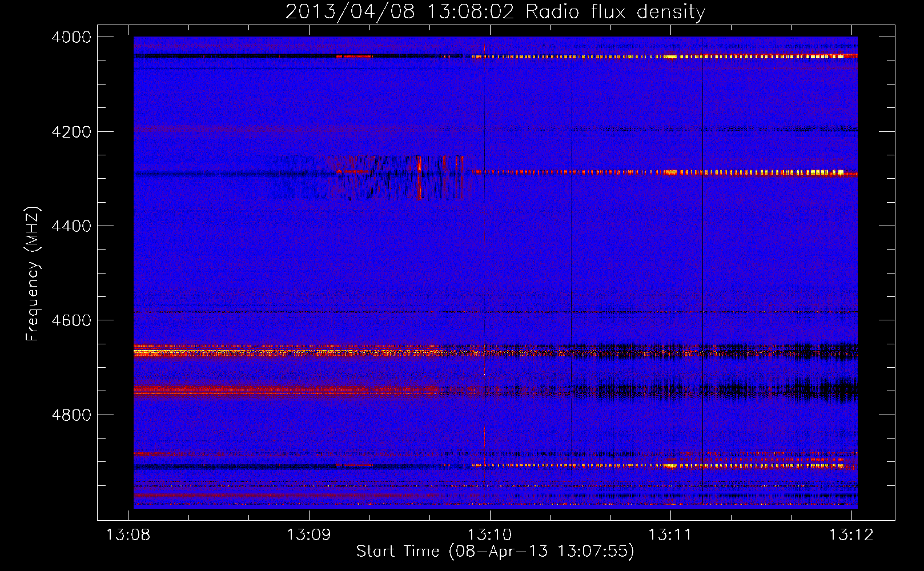Click the plot title '2013/04/08 13:08:02 Radio flux density'
The height and width of the screenshot is (571, 924).
tap(495, 11)
